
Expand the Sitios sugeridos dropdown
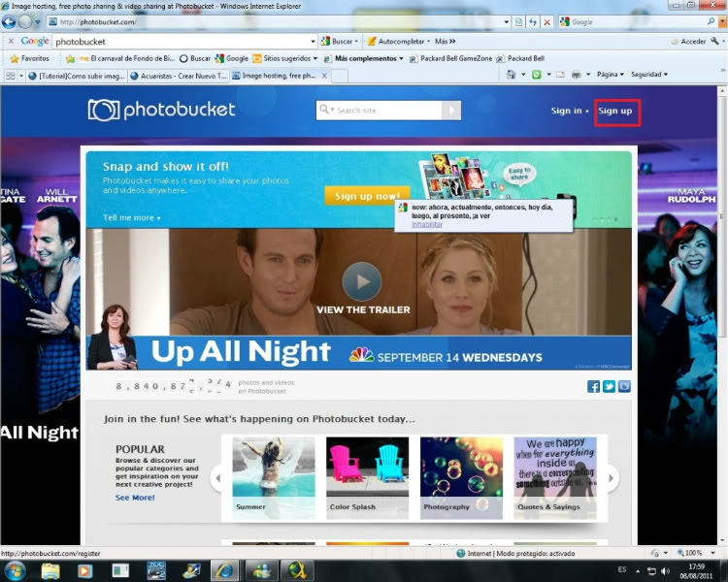(315, 58)
